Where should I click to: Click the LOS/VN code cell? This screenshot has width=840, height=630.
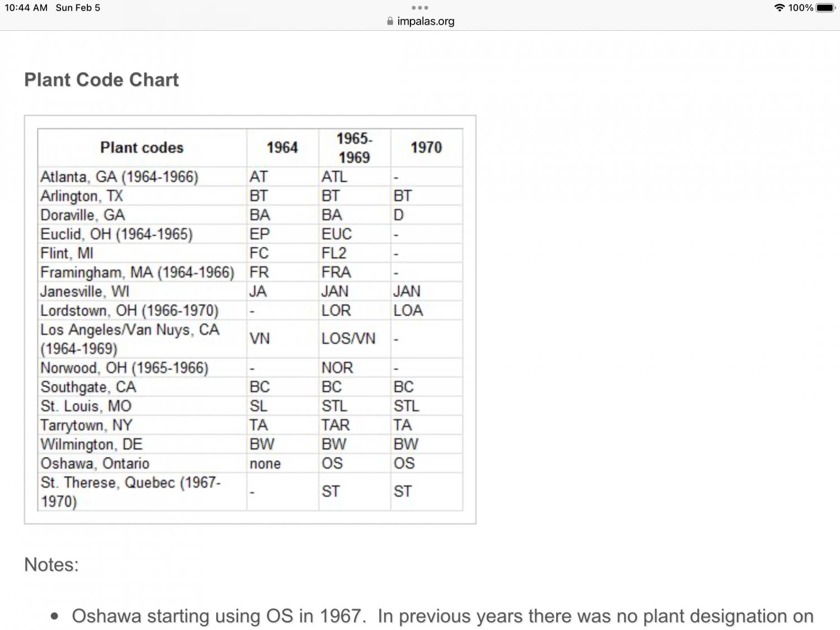pos(348,339)
